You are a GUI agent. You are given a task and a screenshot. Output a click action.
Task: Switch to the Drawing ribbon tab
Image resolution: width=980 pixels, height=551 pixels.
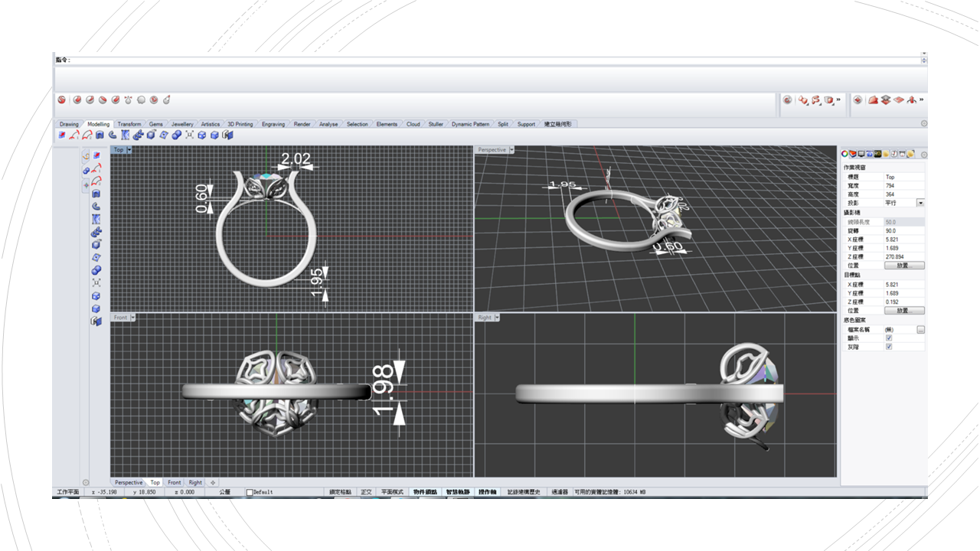click(x=70, y=124)
